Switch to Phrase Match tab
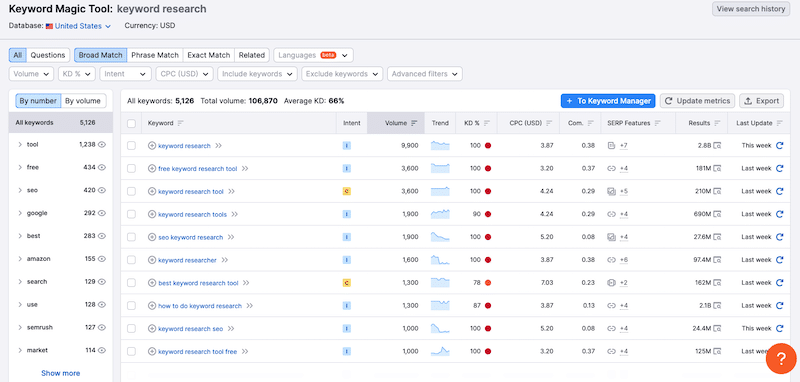The height and width of the screenshot is (382, 800). pyautogui.click(x=155, y=55)
